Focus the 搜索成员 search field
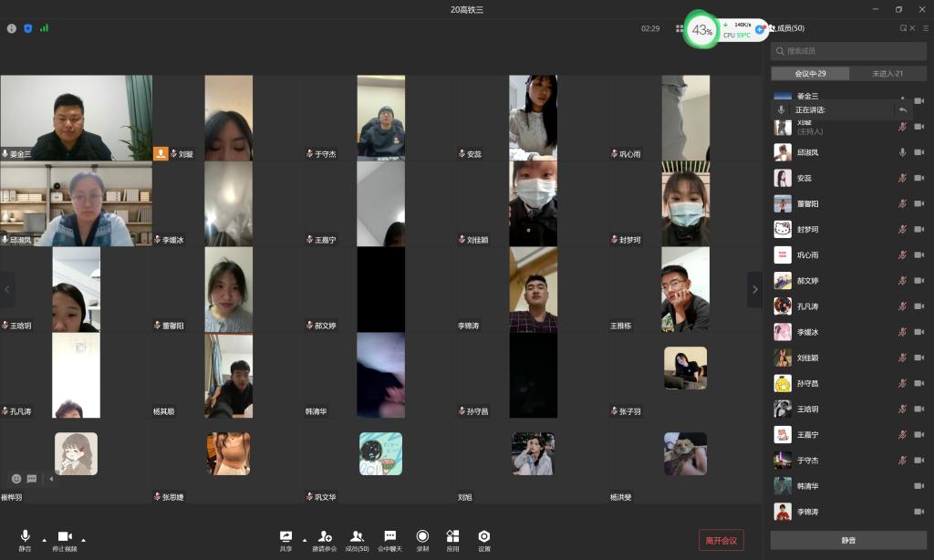Viewport: 934px width, 560px height. [x=848, y=51]
